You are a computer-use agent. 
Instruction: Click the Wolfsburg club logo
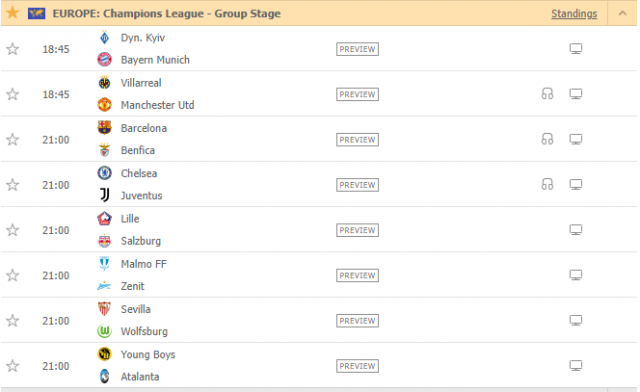[x=104, y=331]
